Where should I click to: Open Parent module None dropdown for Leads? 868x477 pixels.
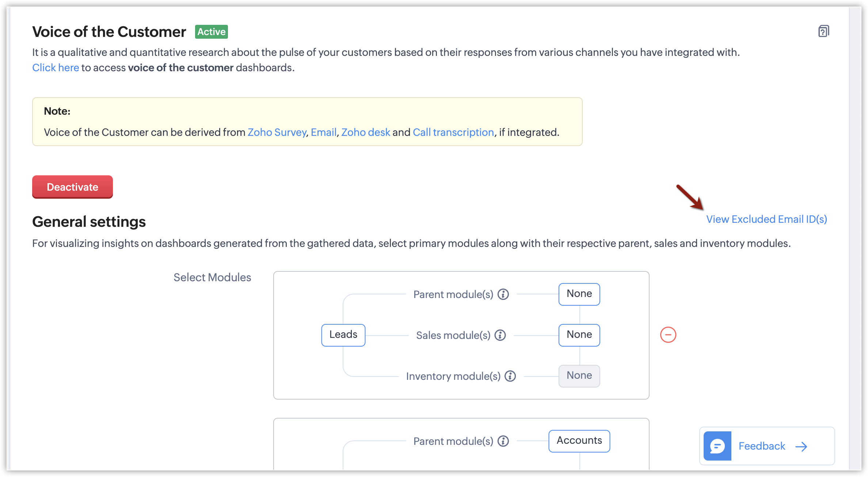(579, 294)
